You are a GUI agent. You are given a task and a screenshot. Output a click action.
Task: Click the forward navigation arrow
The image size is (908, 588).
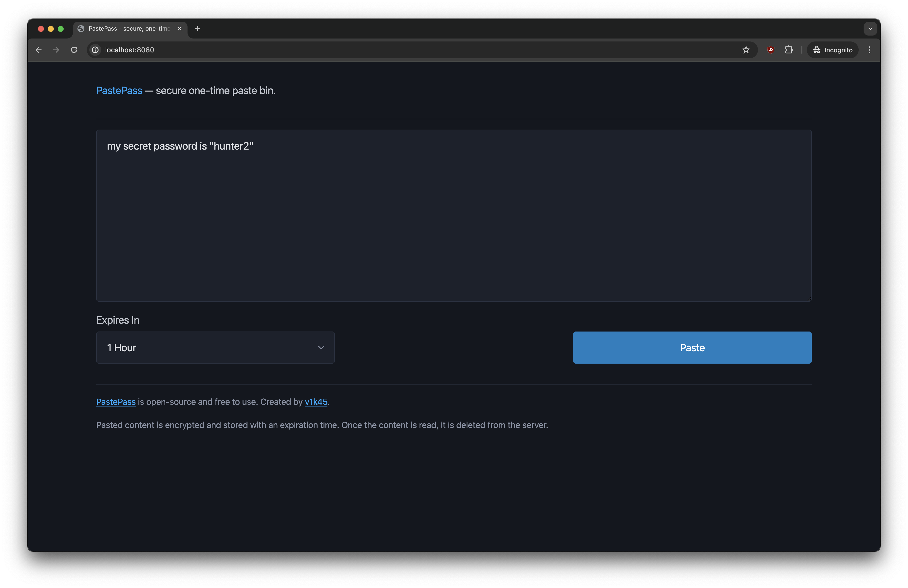tap(56, 50)
